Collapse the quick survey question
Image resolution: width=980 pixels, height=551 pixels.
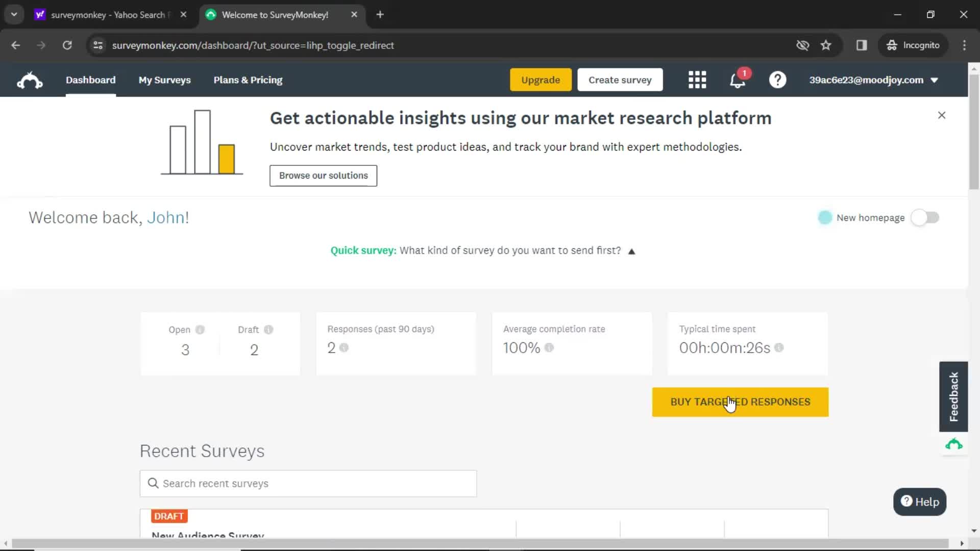click(632, 251)
